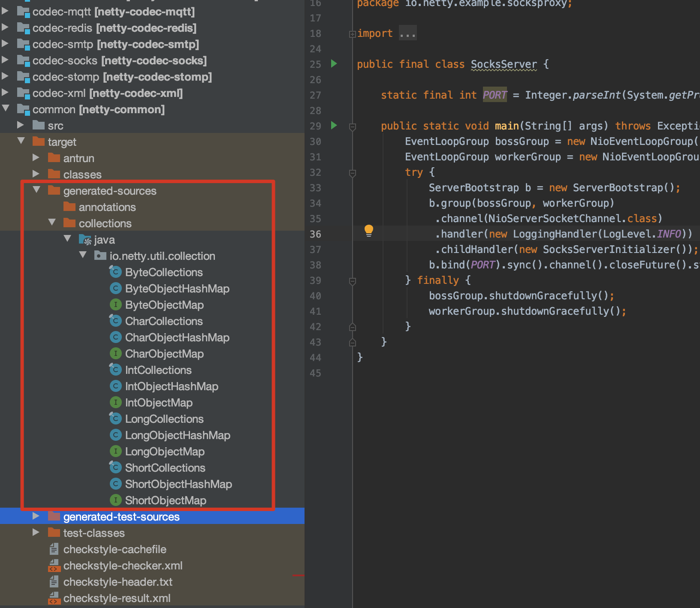The height and width of the screenshot is (608, 700).
Task: Click LoggingHandler in the handler call
Action: pyautogui.click(x=555, y=234)
